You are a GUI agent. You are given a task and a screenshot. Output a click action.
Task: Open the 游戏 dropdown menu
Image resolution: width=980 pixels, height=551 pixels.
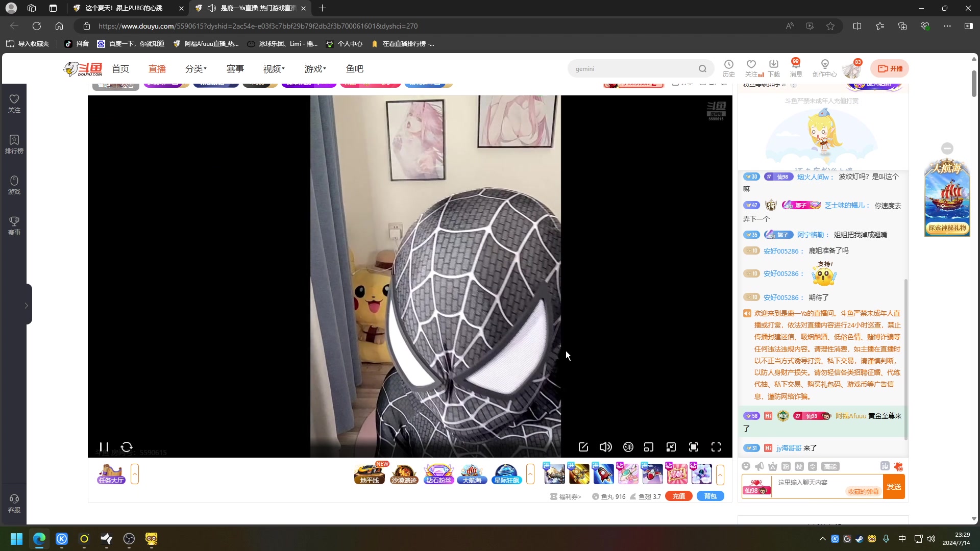(x=315, y=69)
